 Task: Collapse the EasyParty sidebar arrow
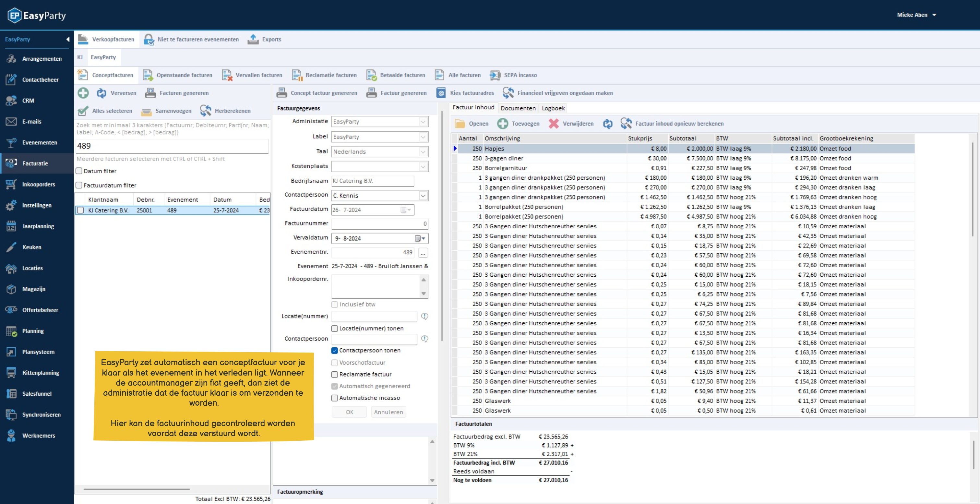point(68,39)
